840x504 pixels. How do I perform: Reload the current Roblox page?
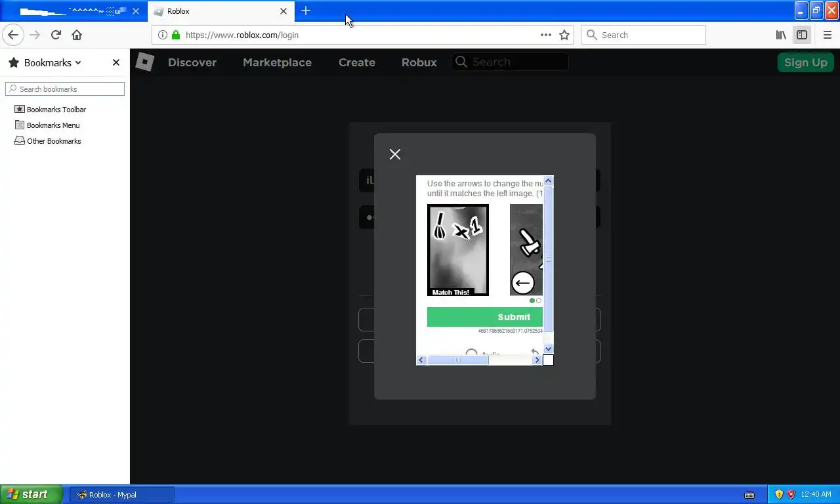[56, 35]
